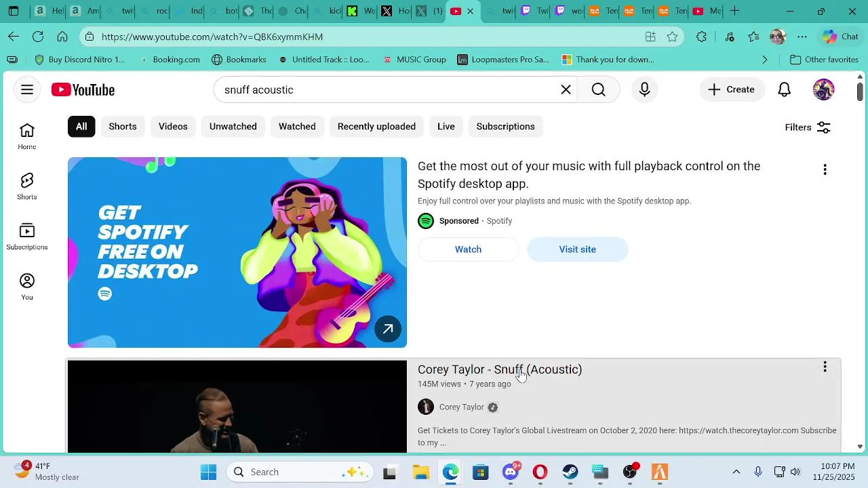Open the search Filters panel
The height and width of the screenshot is (488, 868).
808,127
